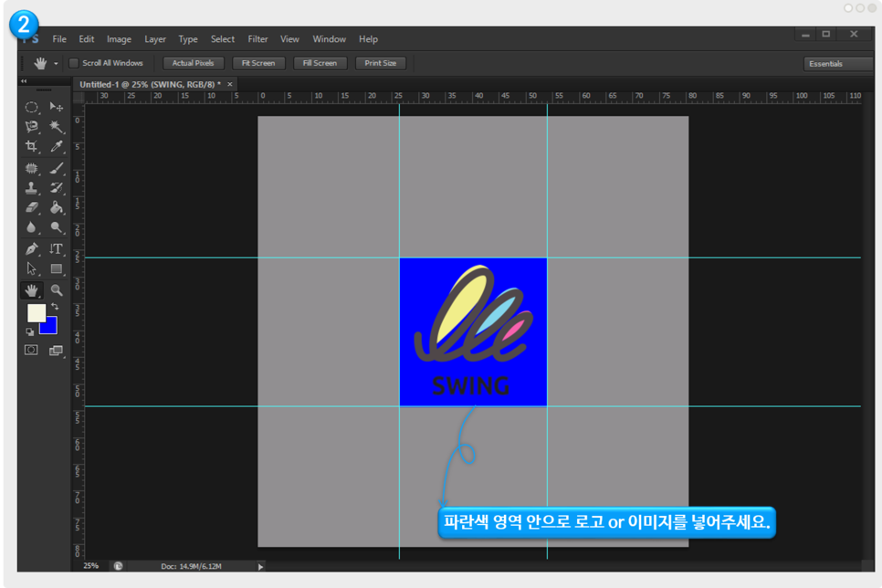Choose the Eyedropper tool
This screenshot has height=588, width=882.
(x=57, y=147)
